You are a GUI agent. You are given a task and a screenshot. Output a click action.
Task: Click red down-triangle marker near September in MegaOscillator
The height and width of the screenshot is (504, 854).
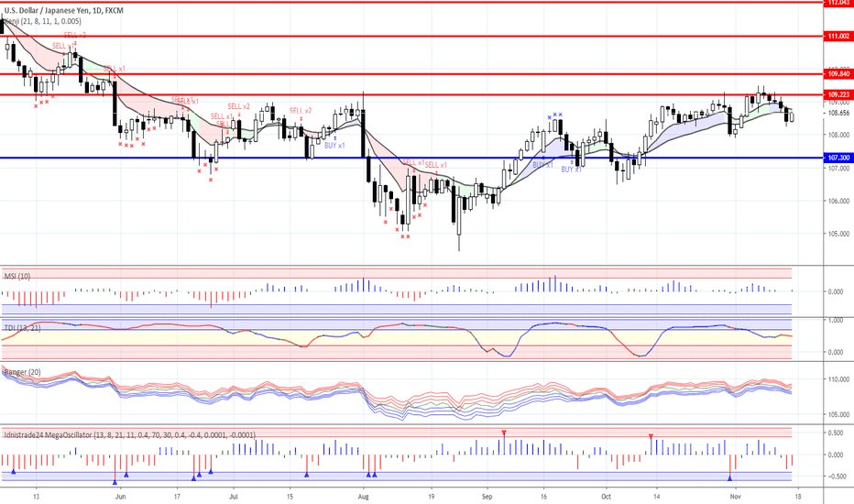(x=504, y=433)
